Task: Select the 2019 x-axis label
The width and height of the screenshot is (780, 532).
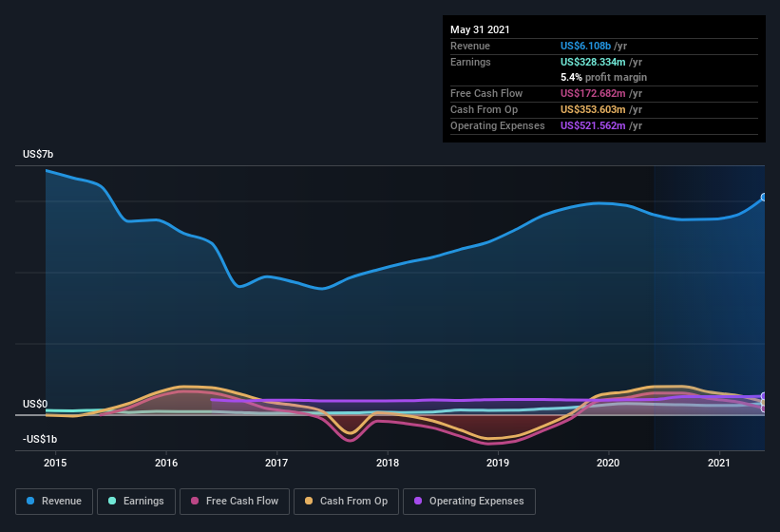Action: (498, 463)
